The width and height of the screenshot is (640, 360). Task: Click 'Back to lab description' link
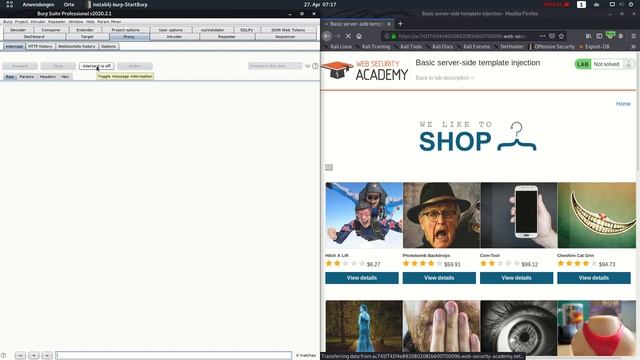445,78
